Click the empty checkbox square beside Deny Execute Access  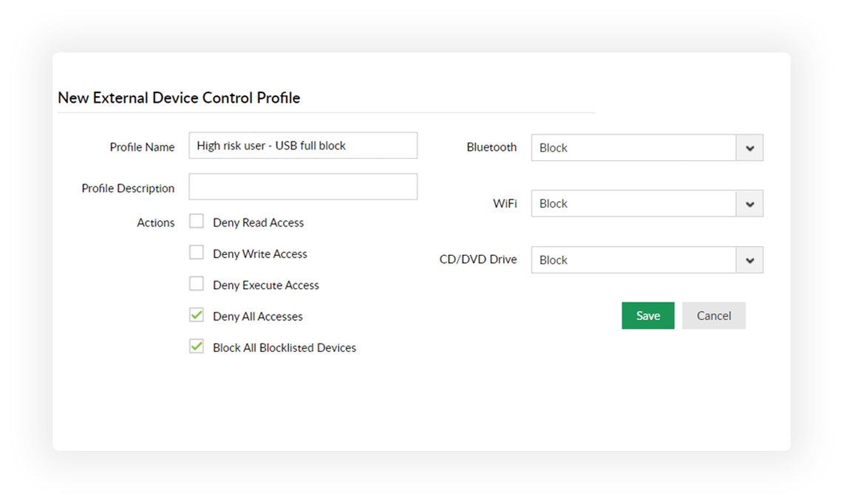[x=197, y=283]
